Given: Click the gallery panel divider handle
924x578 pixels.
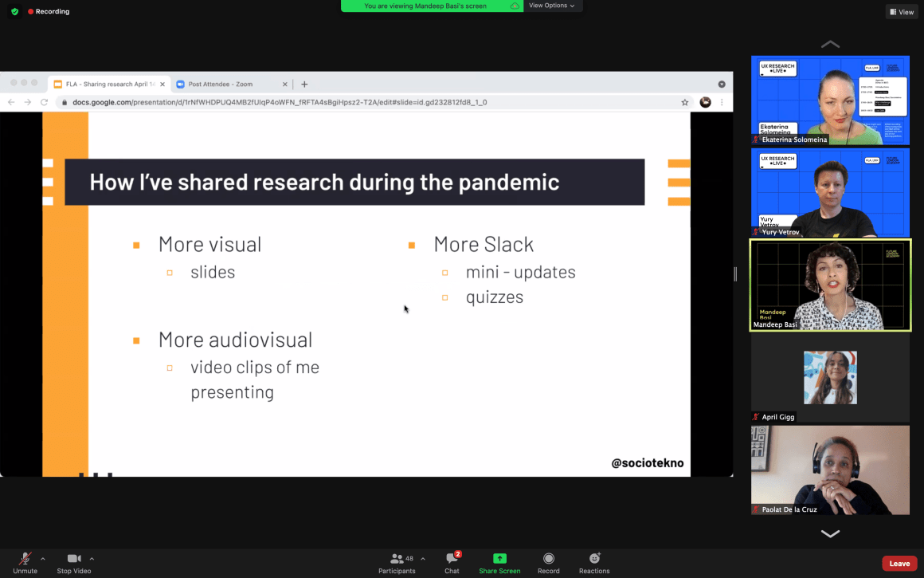Looking at the screenshot, I should (735, 273).
